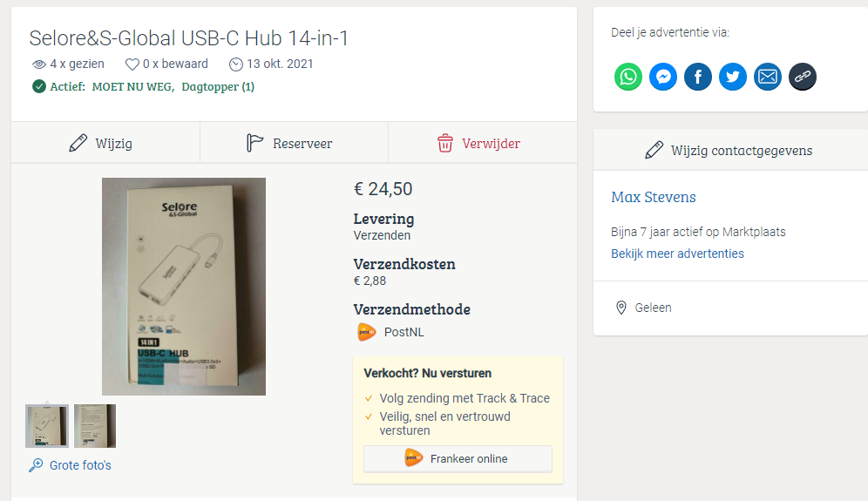868x501 pixels.
Task: Click the Reserveer flag icon
Action: click(254, 143)
